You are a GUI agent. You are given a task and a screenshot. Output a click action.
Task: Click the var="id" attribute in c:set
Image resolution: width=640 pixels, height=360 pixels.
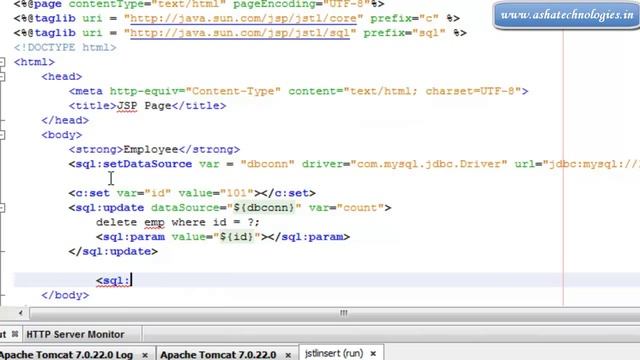pos(144,193)
